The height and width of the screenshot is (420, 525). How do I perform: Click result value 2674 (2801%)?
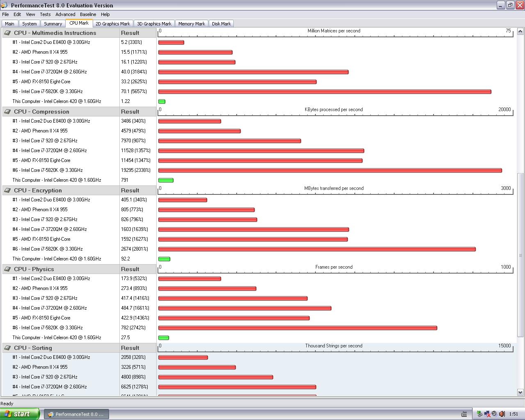tap(135, 249)
